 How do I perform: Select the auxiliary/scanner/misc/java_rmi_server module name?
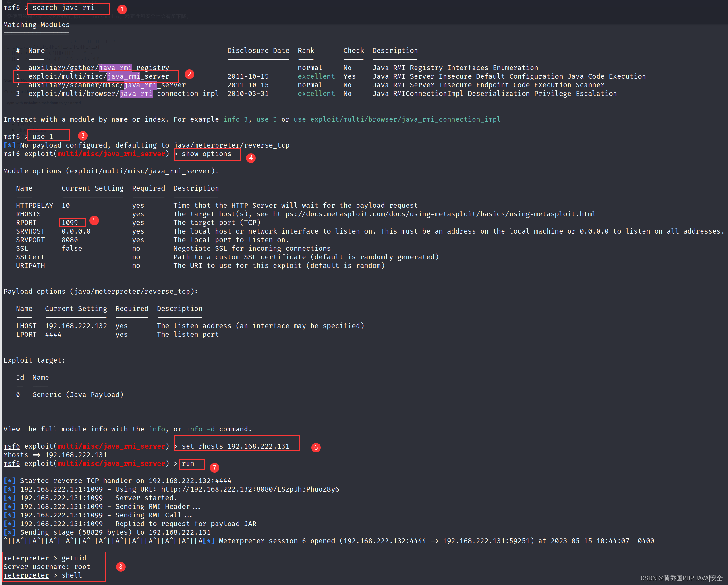coord(107,85)
